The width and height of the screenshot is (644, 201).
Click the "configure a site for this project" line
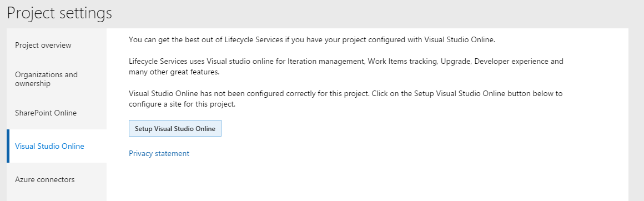tap(182, 104)
